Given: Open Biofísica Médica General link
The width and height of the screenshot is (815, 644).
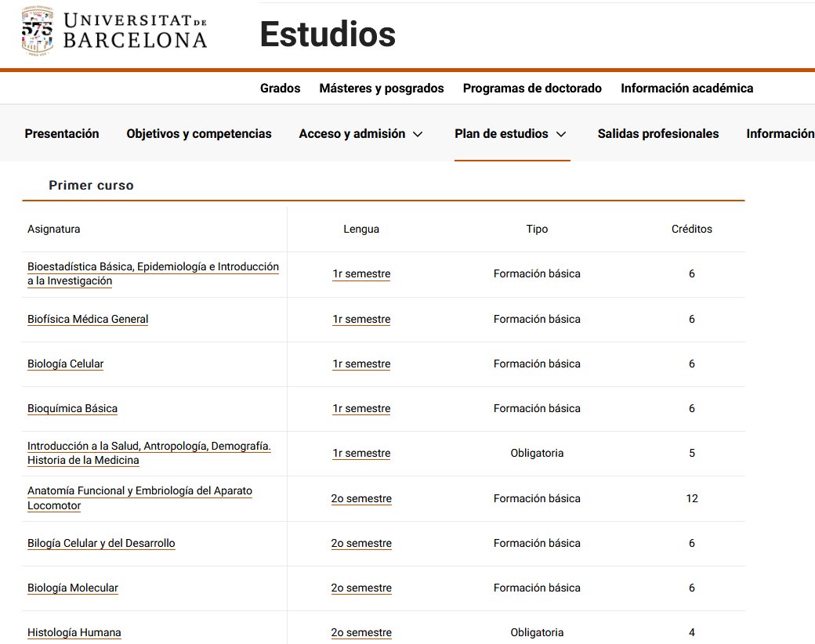Looking at the screenshot, I should pyautogui.click(x=88, y=319).
